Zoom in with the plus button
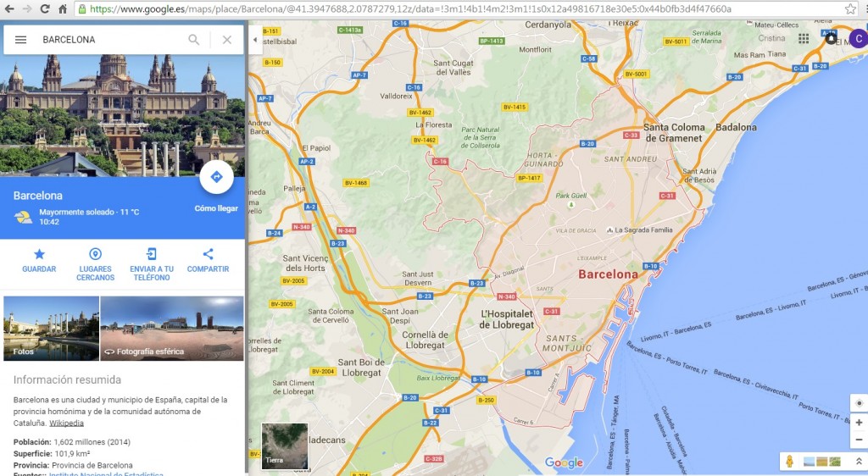This screenshot has height=476, width=868. (860, 423)
